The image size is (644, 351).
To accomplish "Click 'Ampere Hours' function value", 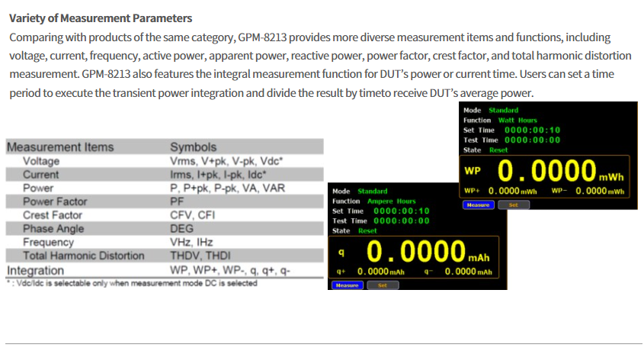I will coord(392,201).
